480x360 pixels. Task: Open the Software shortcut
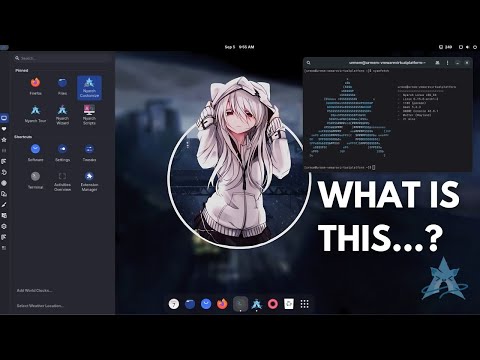35,153
